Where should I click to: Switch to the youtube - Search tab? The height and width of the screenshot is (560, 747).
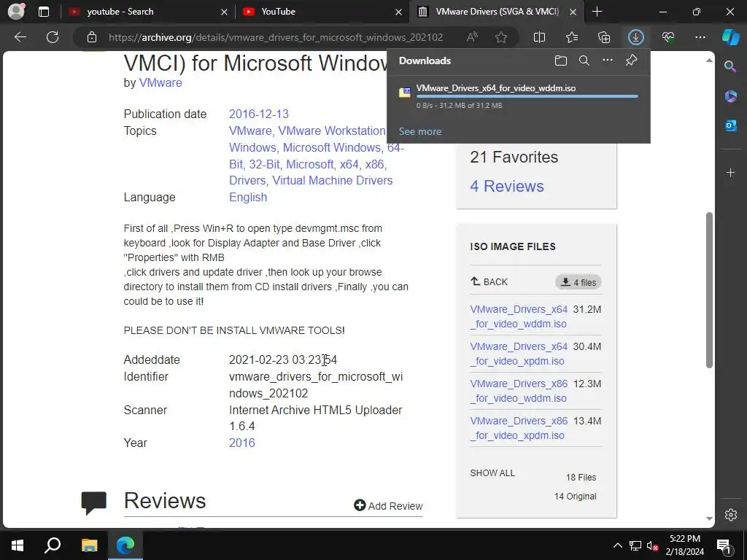(147, 12)
